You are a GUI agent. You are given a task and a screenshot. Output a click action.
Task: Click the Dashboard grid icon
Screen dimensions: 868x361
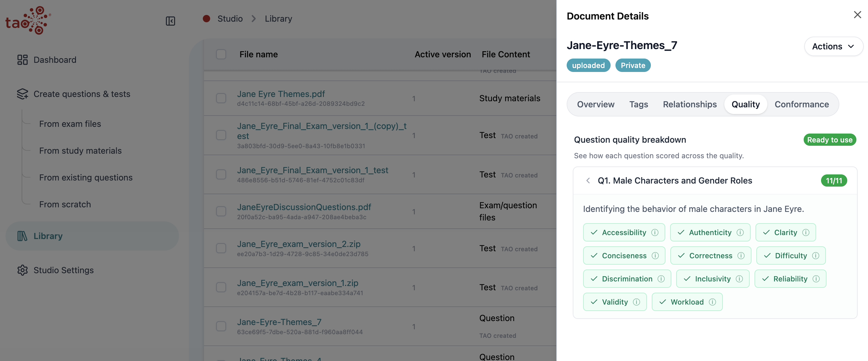[x=22, y=59]
